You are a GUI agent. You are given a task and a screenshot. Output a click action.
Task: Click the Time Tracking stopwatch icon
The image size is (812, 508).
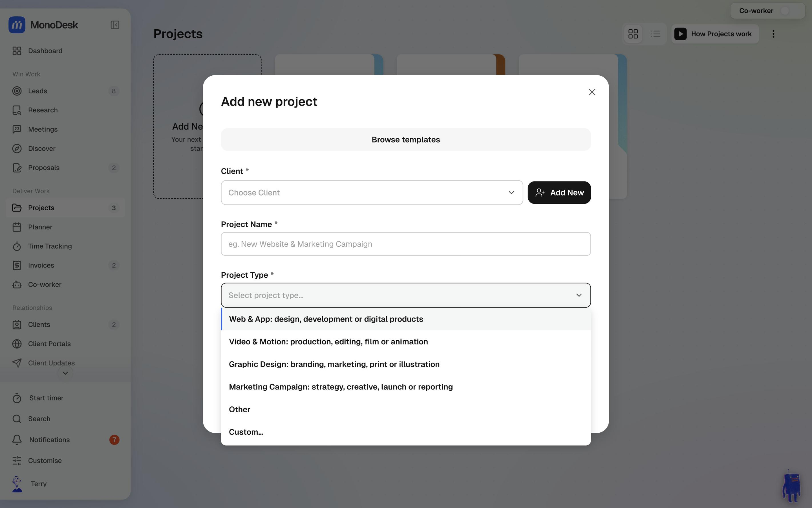point(17,246)
